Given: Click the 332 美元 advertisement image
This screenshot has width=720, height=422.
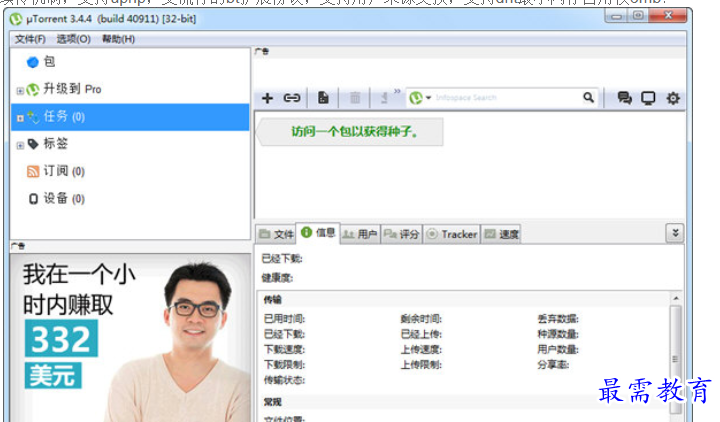Looking at the screenshot, I should tap(130, 338).
